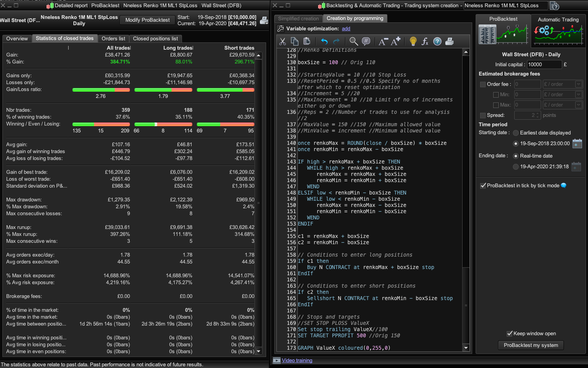
Task: Click the yellow lightbulb icon in the toolbar
Action: coord(413,41)
